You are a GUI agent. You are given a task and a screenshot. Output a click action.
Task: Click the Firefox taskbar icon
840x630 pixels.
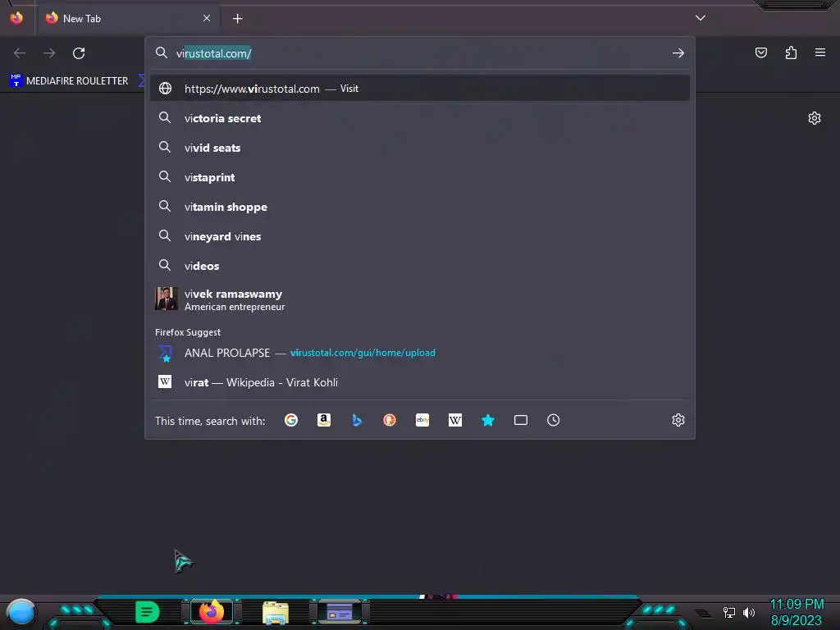[212, 611]
